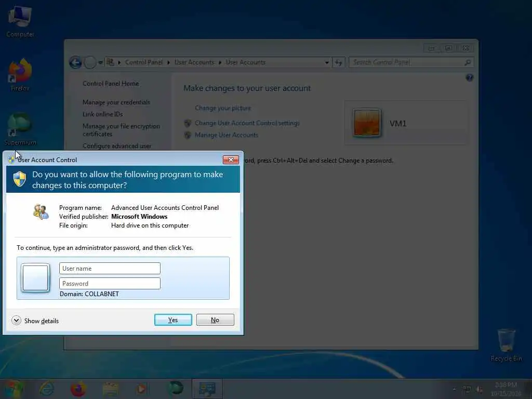532x399 pixels.
Task: Click the address bar refresh icon
Action: point(339,62)
